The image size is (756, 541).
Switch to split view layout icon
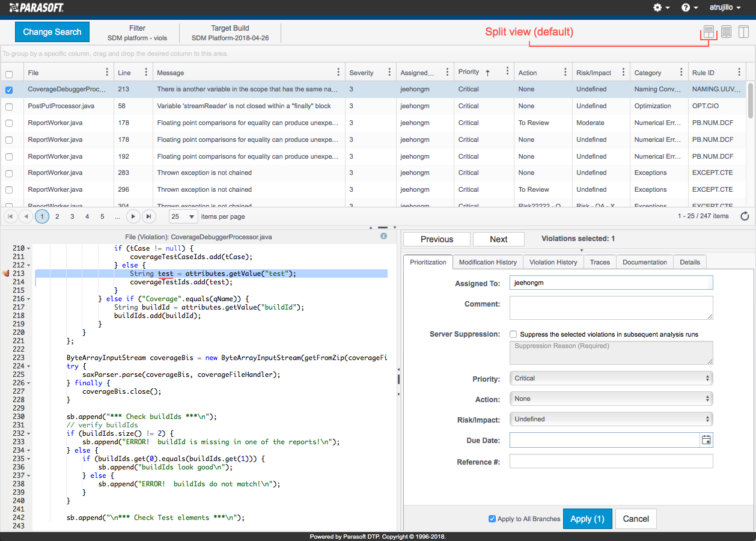(709, 32)
